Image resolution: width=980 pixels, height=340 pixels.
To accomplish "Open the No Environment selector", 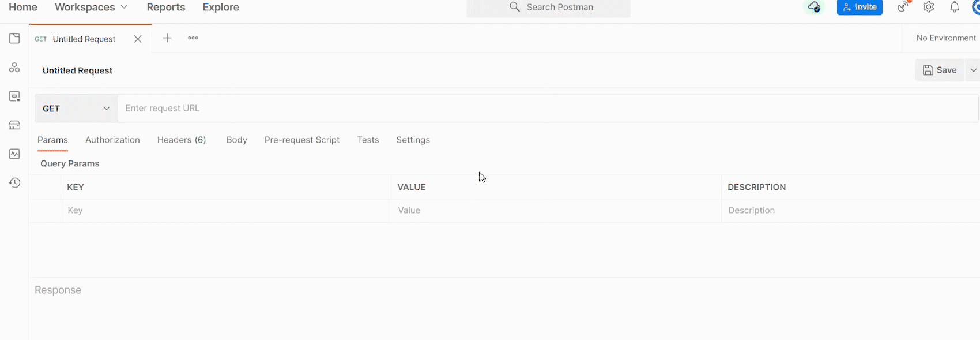I will coord(945,38).
